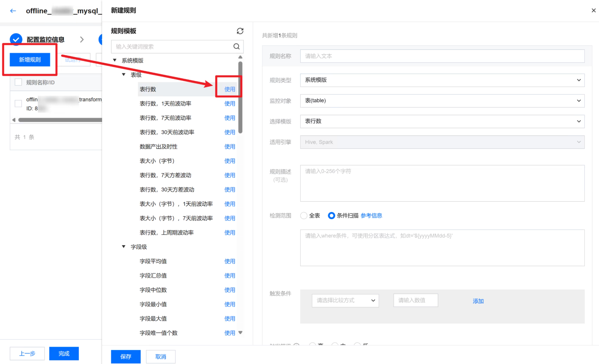This screenshot has width=599, height=364.
Task: Select the 表行数 tree row label
Action: (x=148, y=89)
